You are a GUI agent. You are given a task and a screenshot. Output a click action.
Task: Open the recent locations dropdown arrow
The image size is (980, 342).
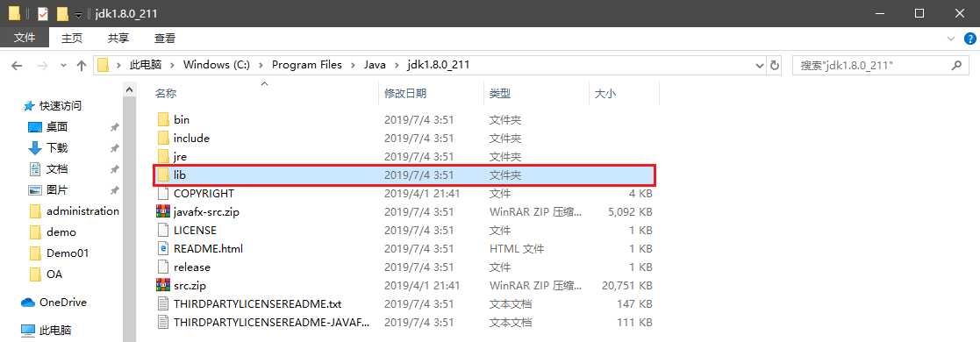click(63, 66)
